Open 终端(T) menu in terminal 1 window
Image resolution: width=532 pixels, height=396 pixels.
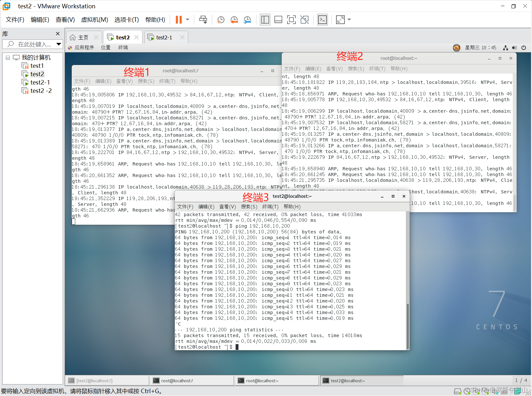167,81
